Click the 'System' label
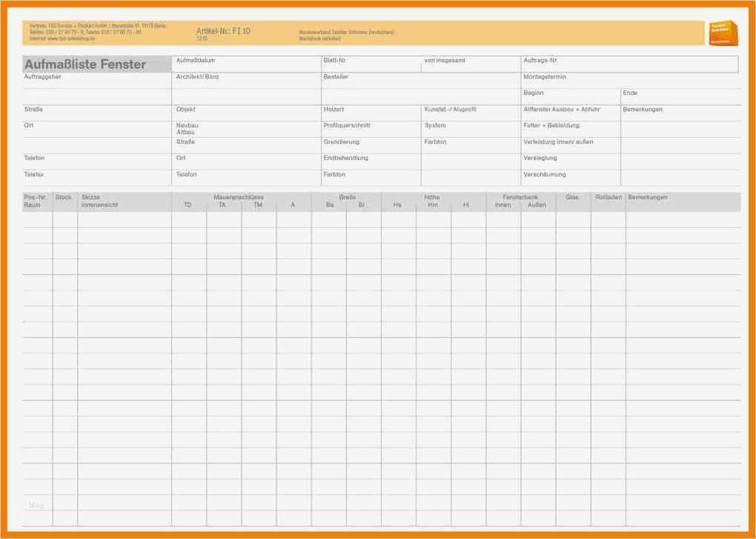 tap(435, 125)
